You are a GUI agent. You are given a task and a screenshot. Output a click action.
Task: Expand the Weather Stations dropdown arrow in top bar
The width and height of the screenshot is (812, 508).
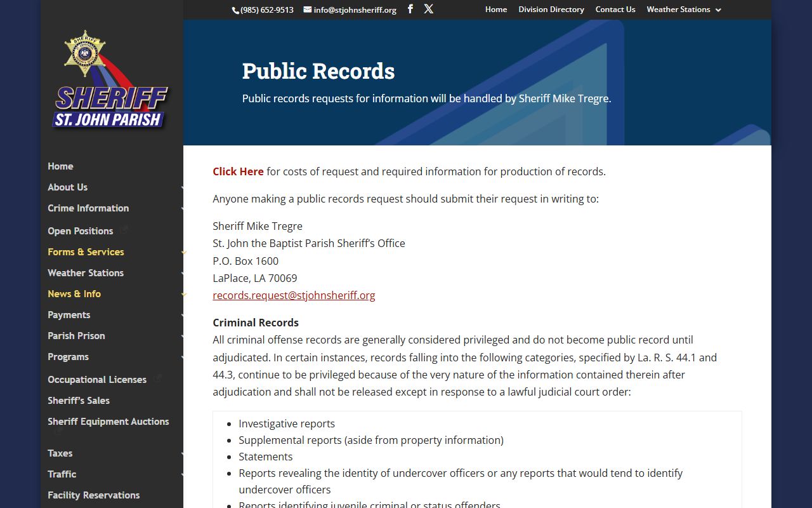[x=718, y=10]
